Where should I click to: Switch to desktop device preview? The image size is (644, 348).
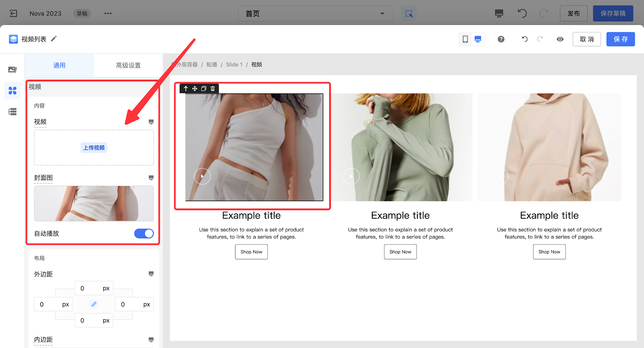click(x=478, y=39)
